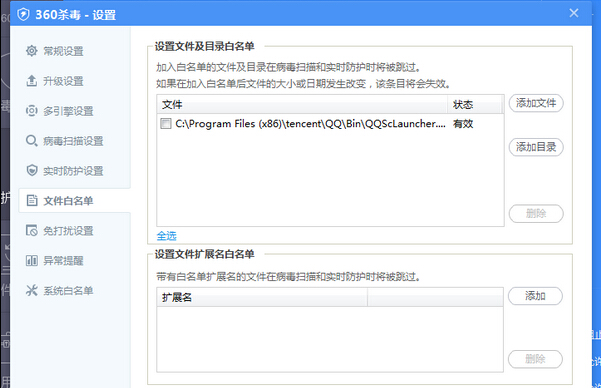Viewport: 601px width, 388px height.
Task: Click the magnifier icon for 病毒扫描设置
Action: (x=31, y=140)
